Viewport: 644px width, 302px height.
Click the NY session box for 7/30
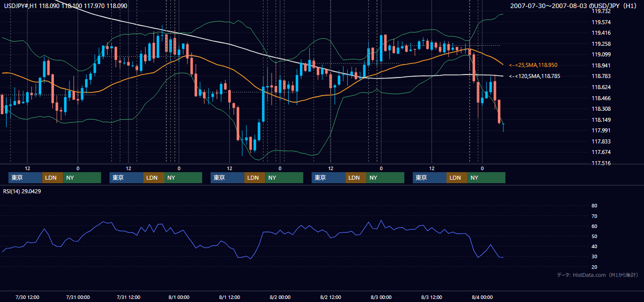click(x=82, y=178)
